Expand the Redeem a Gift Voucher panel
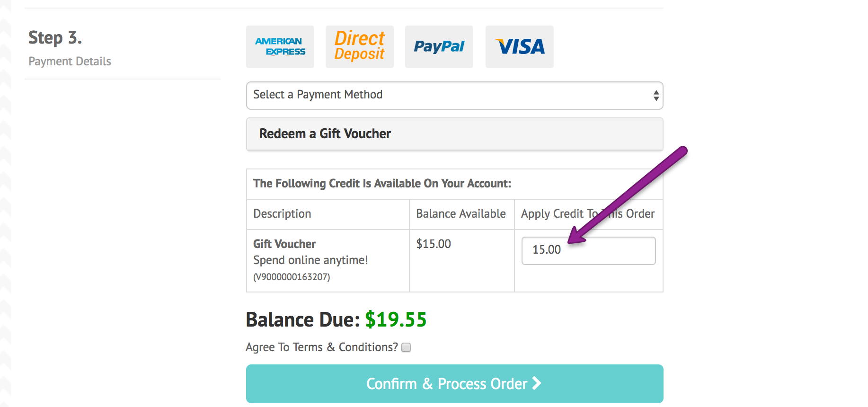This screenshot has width=868, height=407. pyautogui.click(x=454, y=134)
